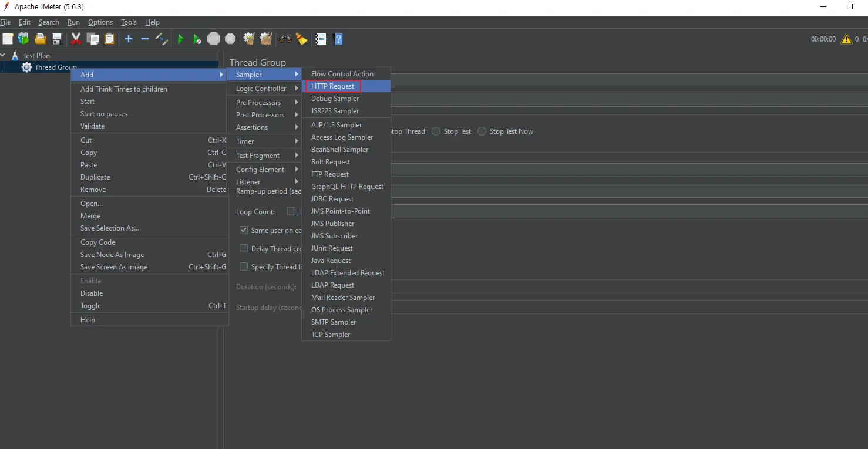Open the Tools menu
The width and height of the screenshot is (868, 449).
coord(129,22)
